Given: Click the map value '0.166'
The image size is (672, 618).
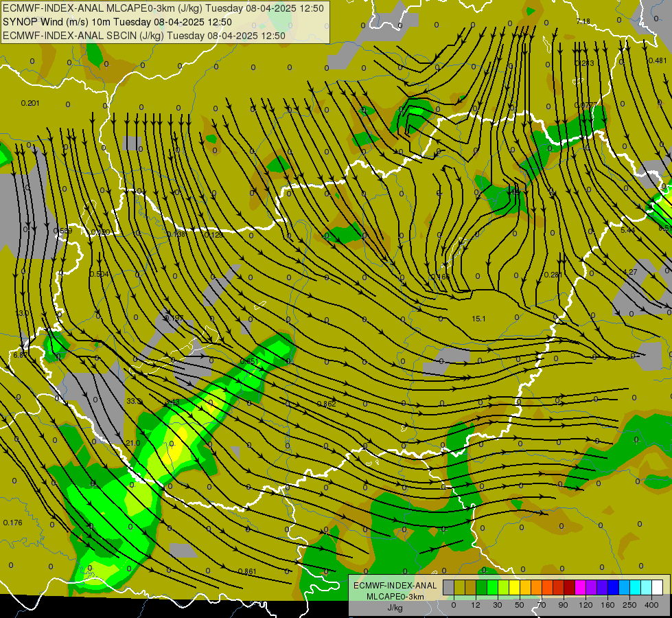Looking at the screenshot, I should (440, 277).
